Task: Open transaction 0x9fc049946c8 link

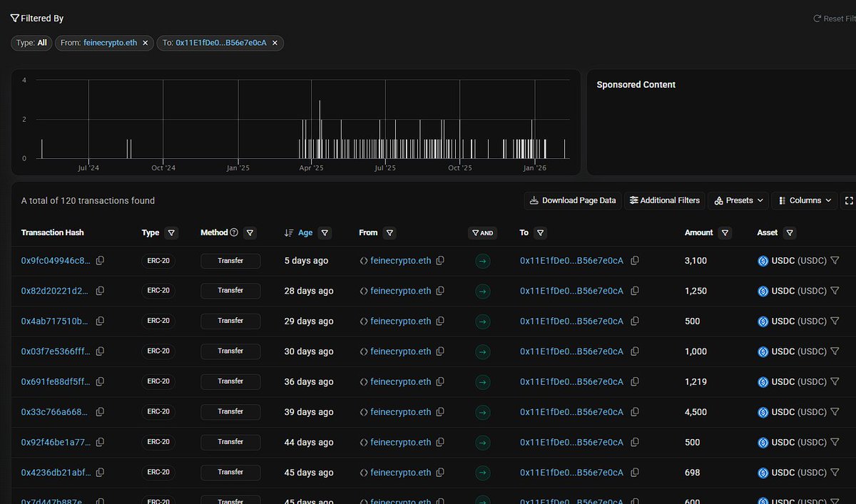Action: coord(56,261)
